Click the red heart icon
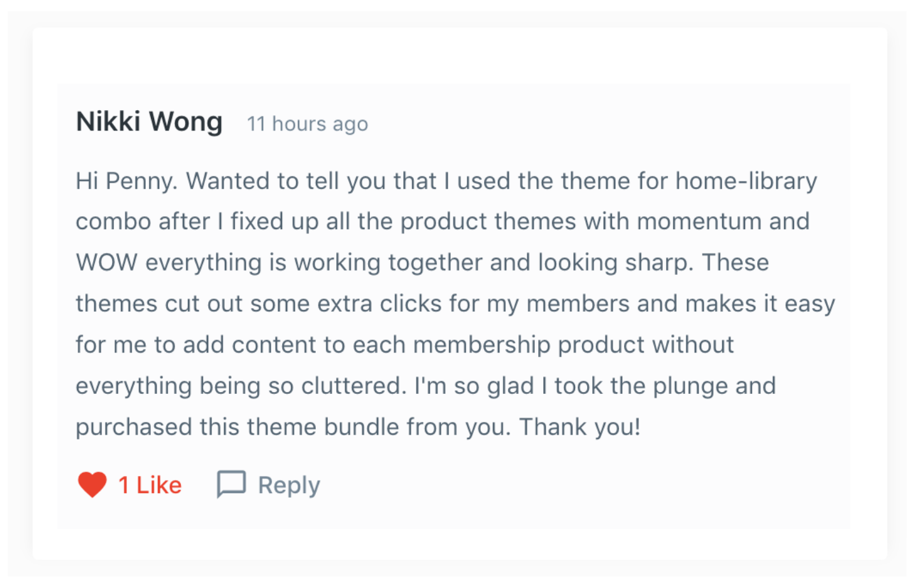This screenshot has height=588, width=917. (92, 485)
